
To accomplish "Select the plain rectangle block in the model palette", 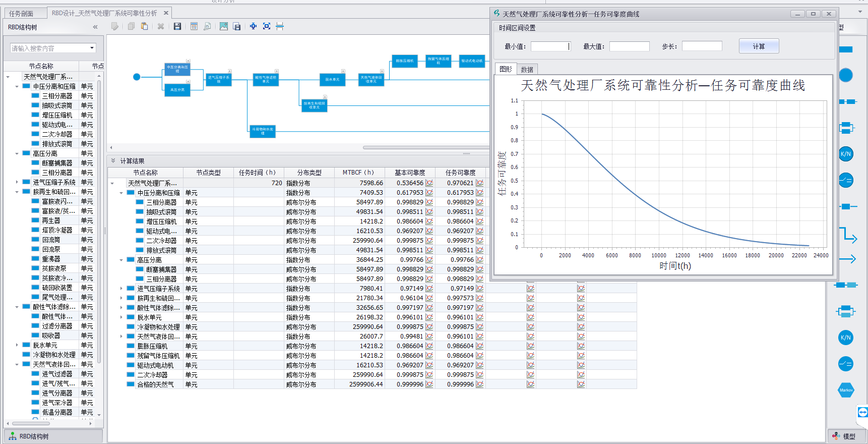I will click(846, 49).
